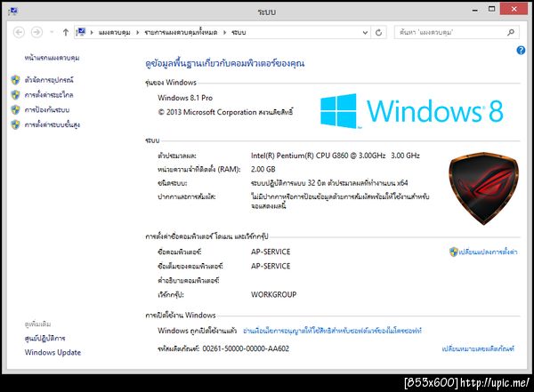Select computer name AP-SERVICE in first row
The image size is (534, 392).
271,252
